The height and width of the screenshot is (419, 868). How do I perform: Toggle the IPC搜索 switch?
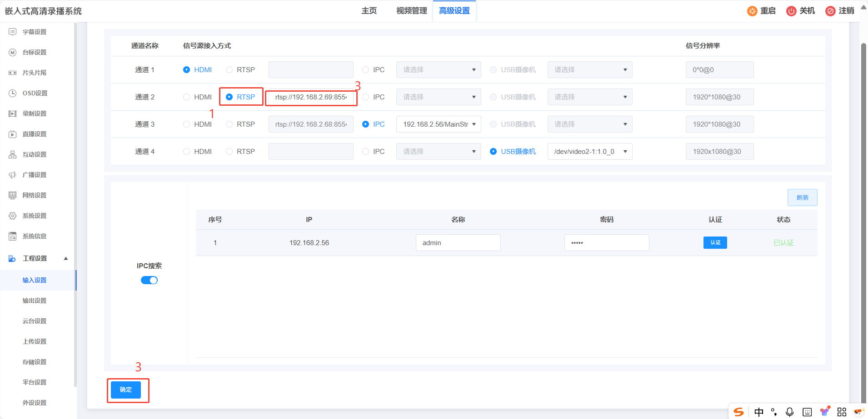click(x=149, y=280)
